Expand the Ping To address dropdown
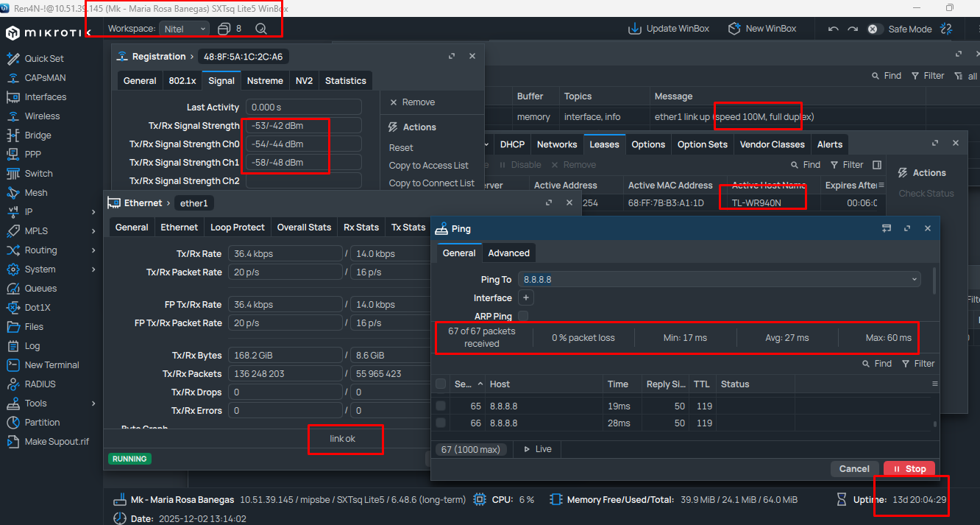The width and height of the screenshot is (980, 525). (915, 280)
